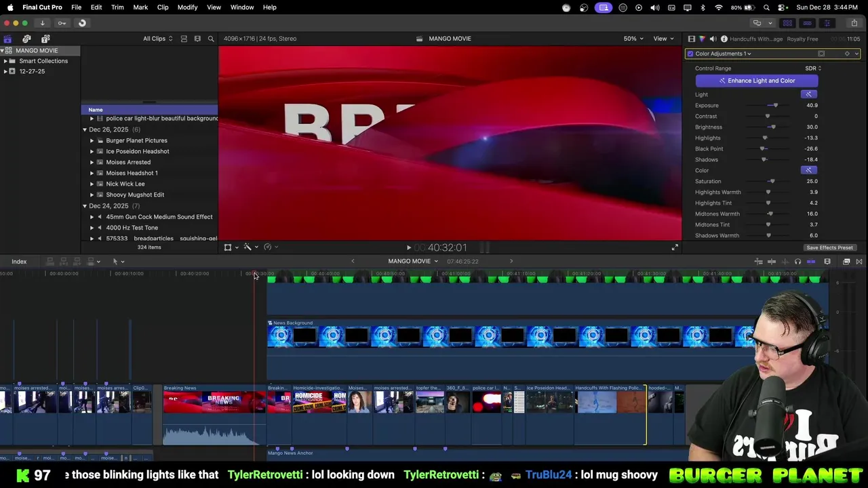Open the import media arrow button

click(42, 23)
